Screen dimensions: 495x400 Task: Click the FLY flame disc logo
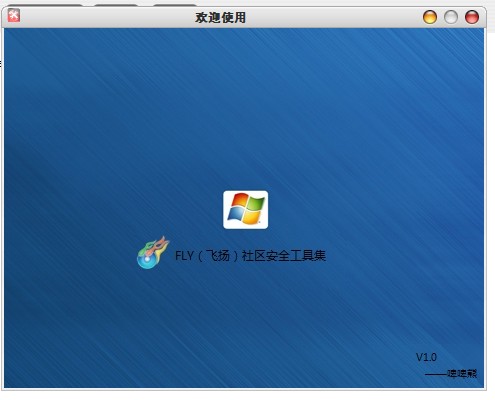point(153,253)
